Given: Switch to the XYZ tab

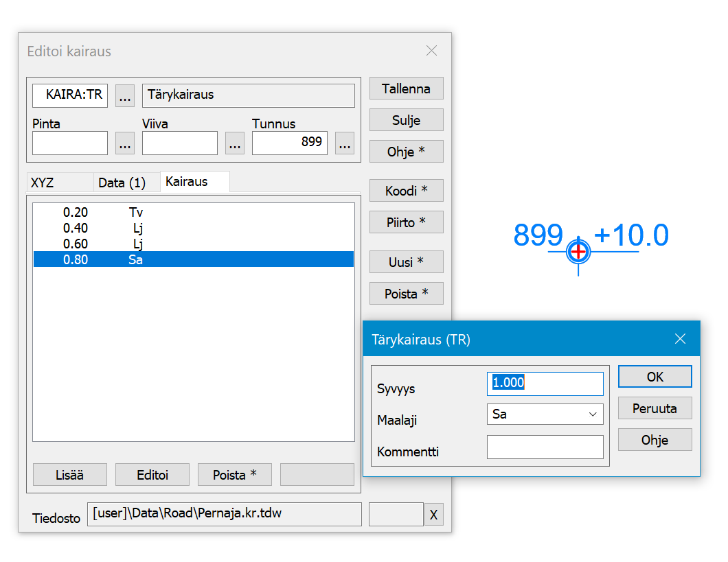Looking at the screenshot, I should click(43, 183).
